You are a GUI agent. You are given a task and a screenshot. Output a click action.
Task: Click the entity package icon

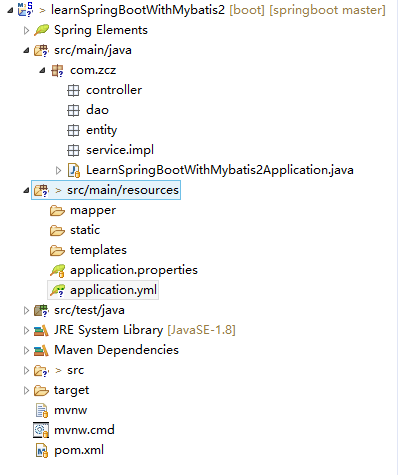click(73, 130)
